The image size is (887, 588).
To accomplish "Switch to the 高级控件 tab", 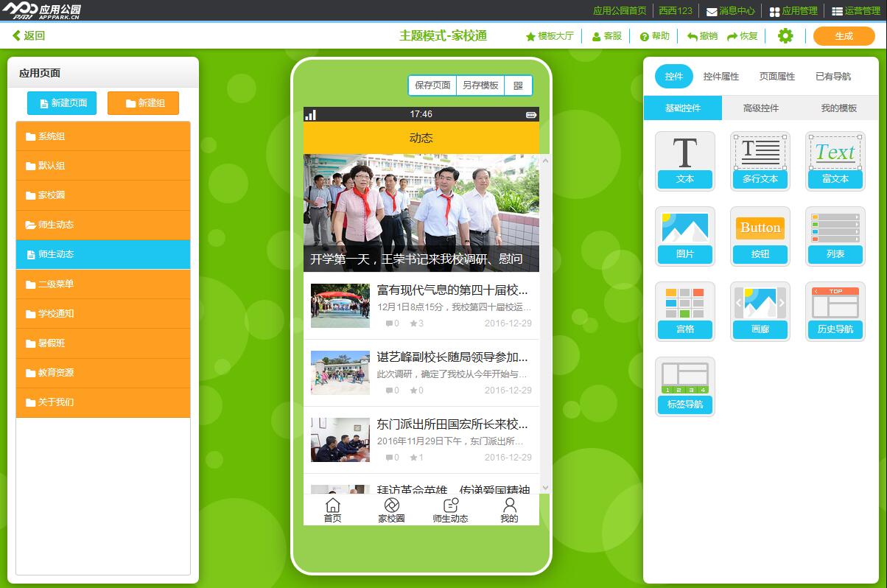I will tap(760, 108).
